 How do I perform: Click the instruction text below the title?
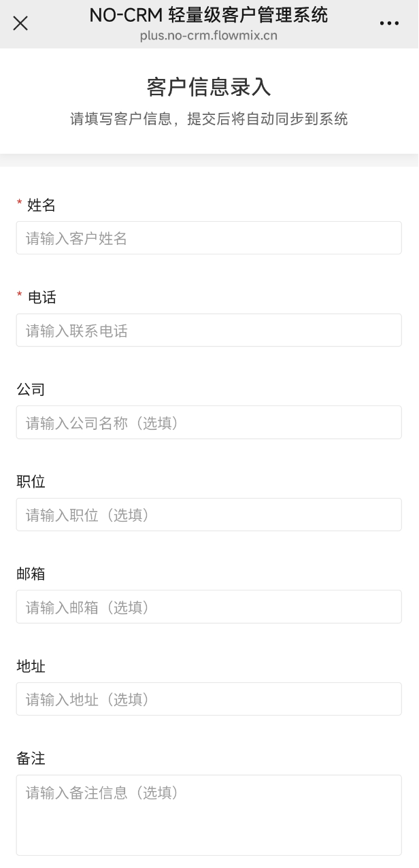click(x=209, y=118)
